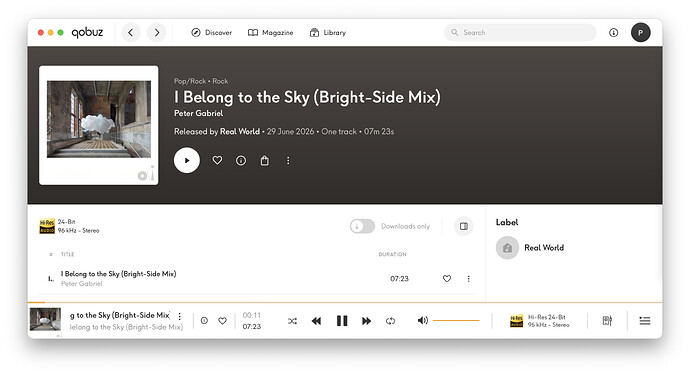Add the album to favorites with the heart icon

click(217, 160)
